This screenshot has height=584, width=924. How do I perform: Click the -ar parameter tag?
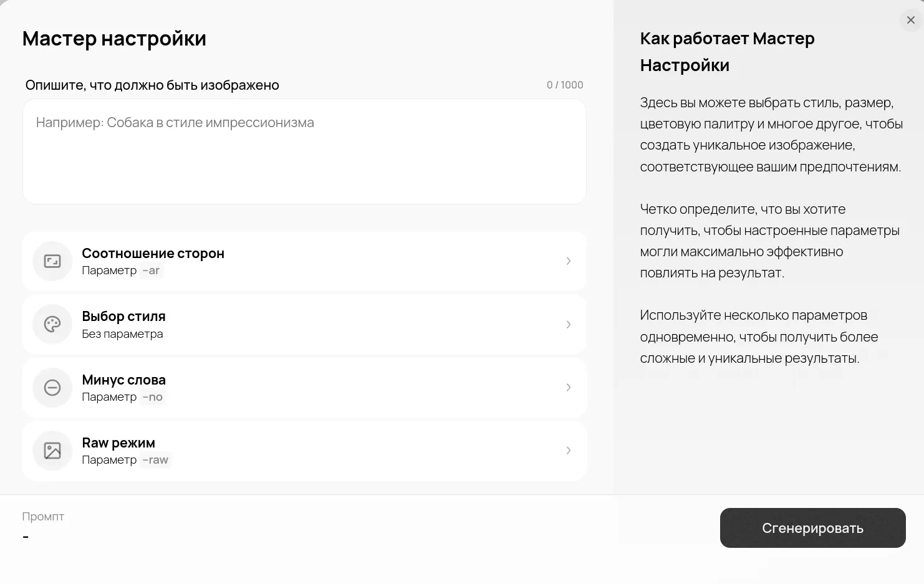151,270
